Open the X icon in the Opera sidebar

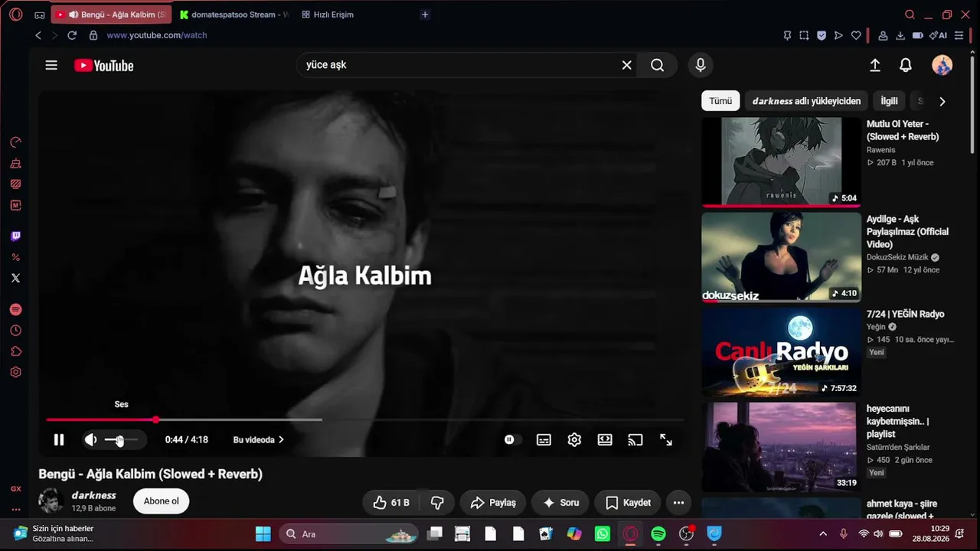pyautogui.click(x=15, y=278)
